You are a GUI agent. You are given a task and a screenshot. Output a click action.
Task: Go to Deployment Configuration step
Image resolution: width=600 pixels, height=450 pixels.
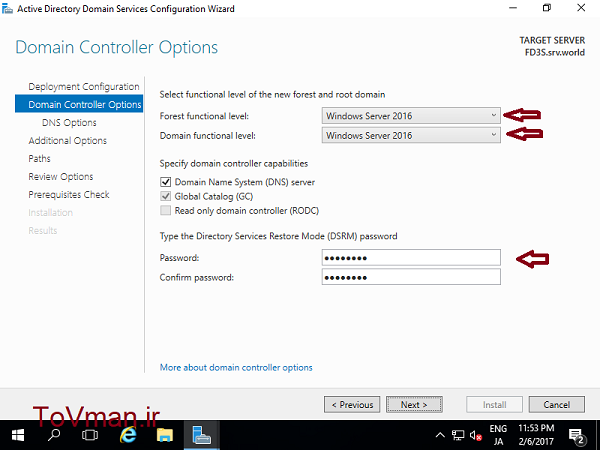pos(84,86)
